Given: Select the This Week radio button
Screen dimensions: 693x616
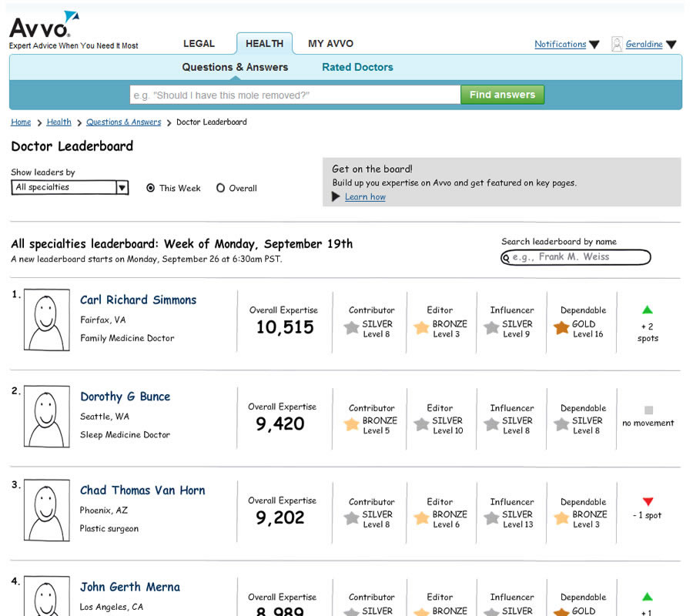Looking at the screenshot, I should [150, 188].
